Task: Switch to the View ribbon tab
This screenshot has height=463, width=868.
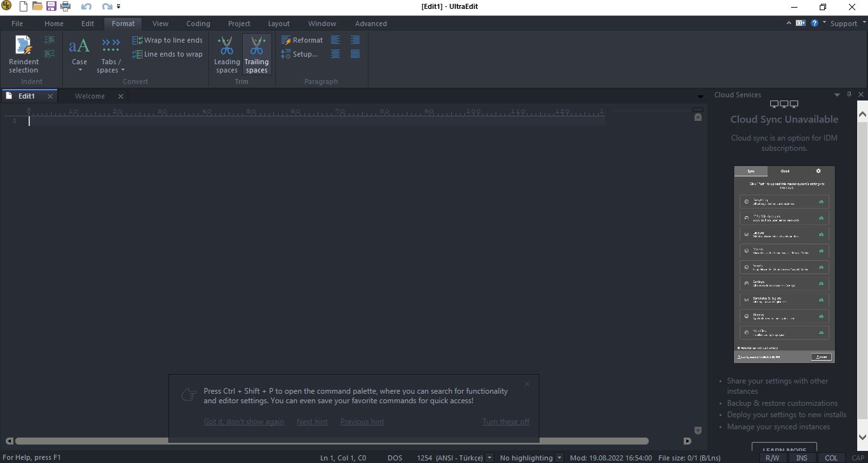Action: pos(160,24)
